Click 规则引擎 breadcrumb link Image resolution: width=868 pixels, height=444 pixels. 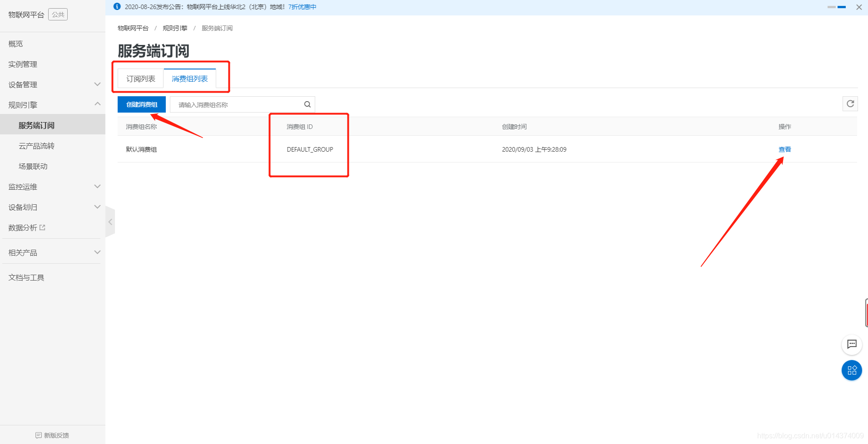pos(175,28)
